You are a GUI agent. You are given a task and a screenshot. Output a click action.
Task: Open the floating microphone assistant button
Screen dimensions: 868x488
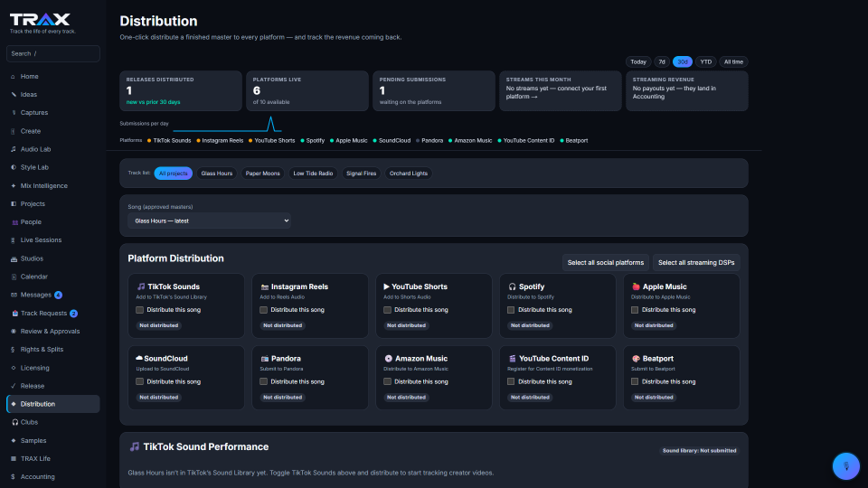(846, 466)
